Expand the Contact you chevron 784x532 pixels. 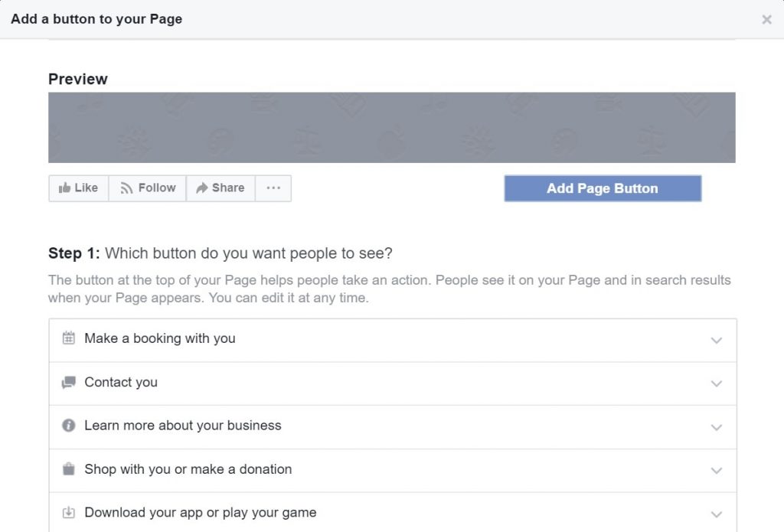(717, 383)
